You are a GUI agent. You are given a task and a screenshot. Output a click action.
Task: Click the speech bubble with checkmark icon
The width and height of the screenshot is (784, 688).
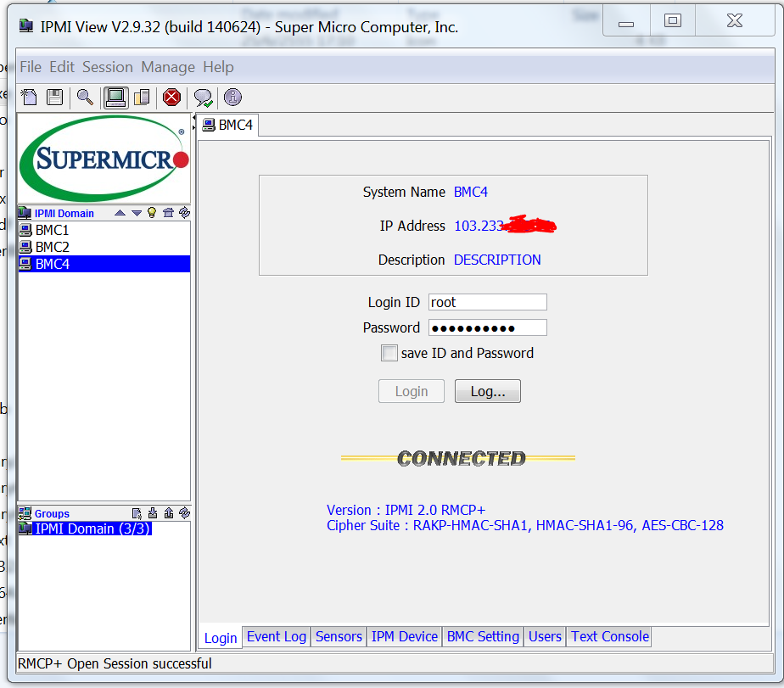click(x=203, y=98)
